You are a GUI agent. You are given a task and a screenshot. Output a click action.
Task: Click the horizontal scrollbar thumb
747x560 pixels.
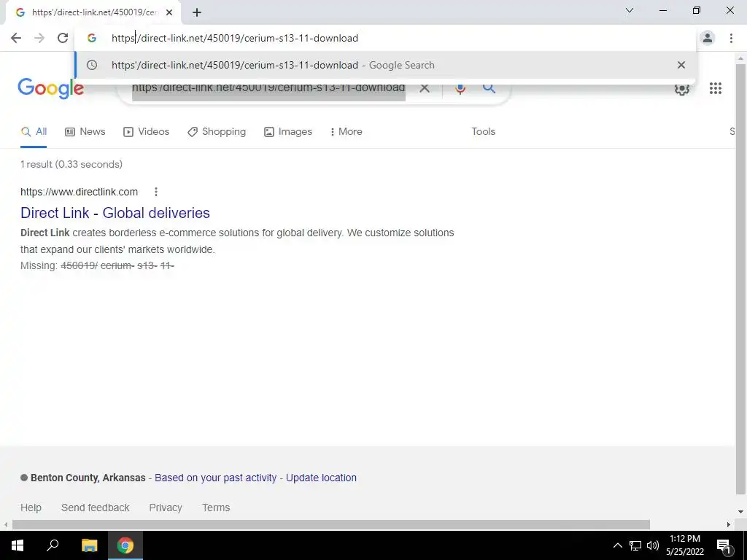[x=330, y=525]
